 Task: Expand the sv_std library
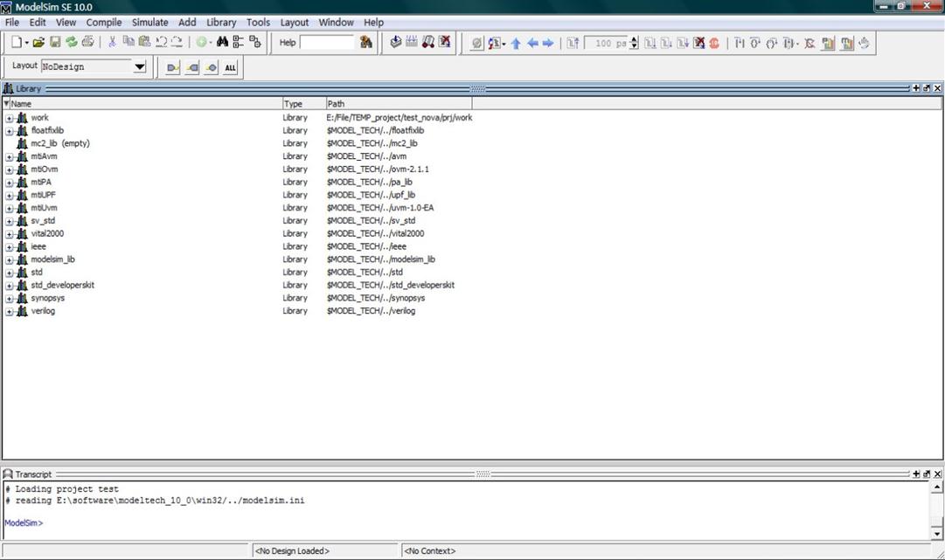tap(9, 221)
